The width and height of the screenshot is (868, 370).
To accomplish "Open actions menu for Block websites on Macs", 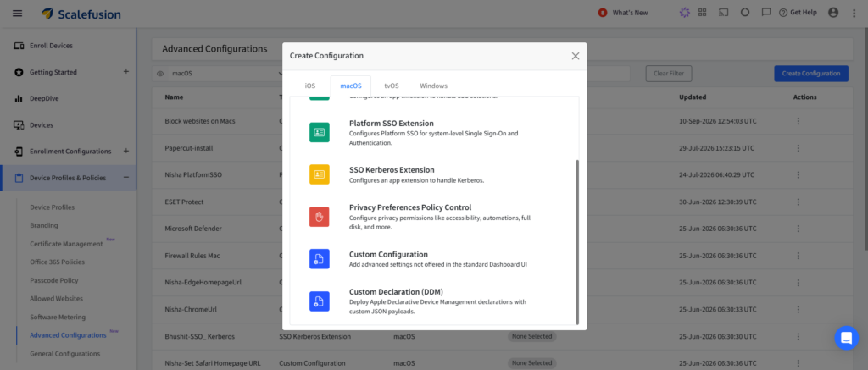I will [x=798, y=120].
